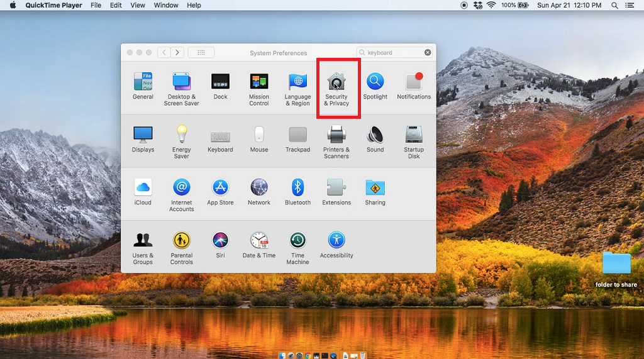The width and height of the screenshot is (644, 359).
Task: Open Language & Region preferences
Action: (x=297, y=89)
